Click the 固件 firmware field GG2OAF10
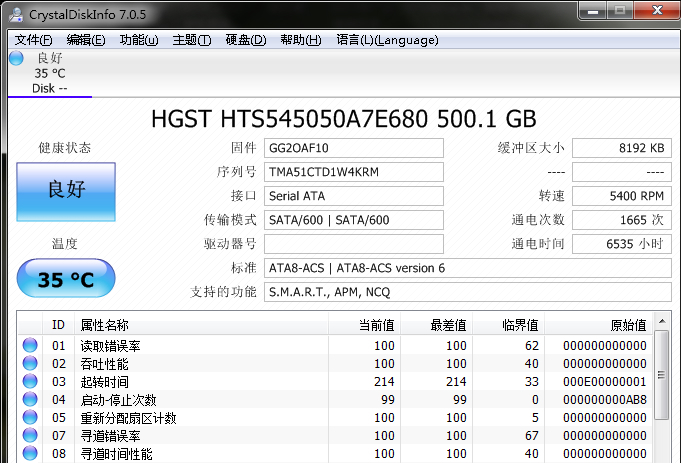 (354, 148)
